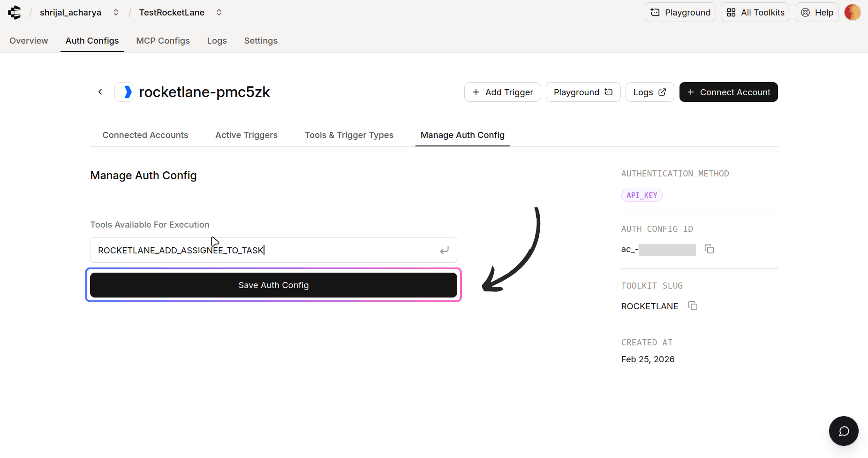
Task: Save the auth config
Action: [273, 285]
